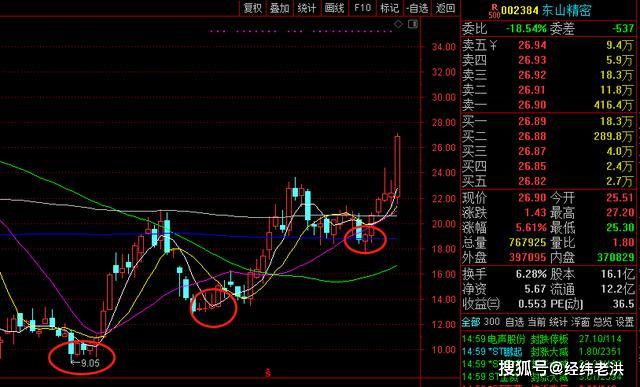Screen dimensions: 640x387
Task: Click the 总量 767925 value
Action: coord(527,242)
